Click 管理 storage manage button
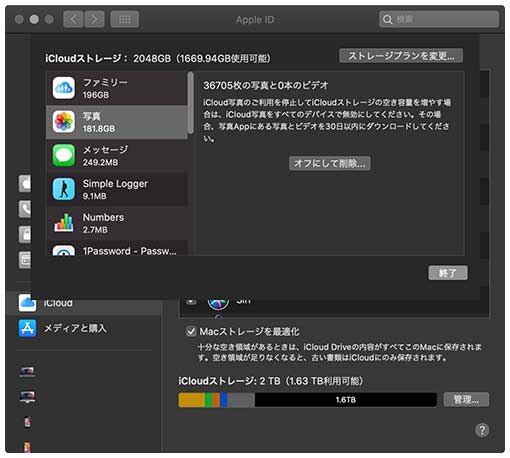This screenshot has width=510, height=458. click(x=466, y=399)
